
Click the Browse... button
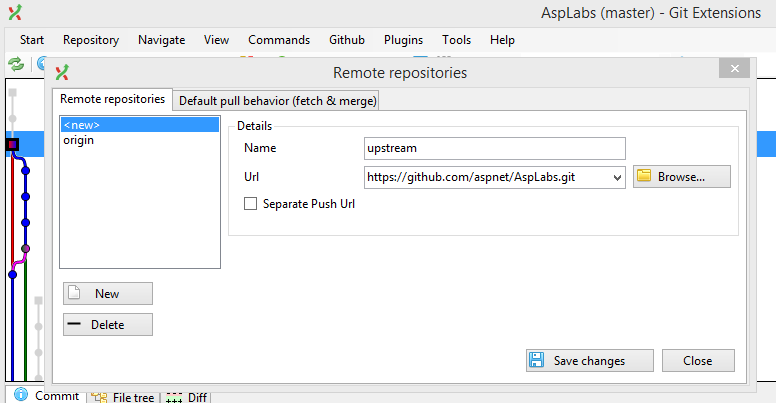click(681, 176)
